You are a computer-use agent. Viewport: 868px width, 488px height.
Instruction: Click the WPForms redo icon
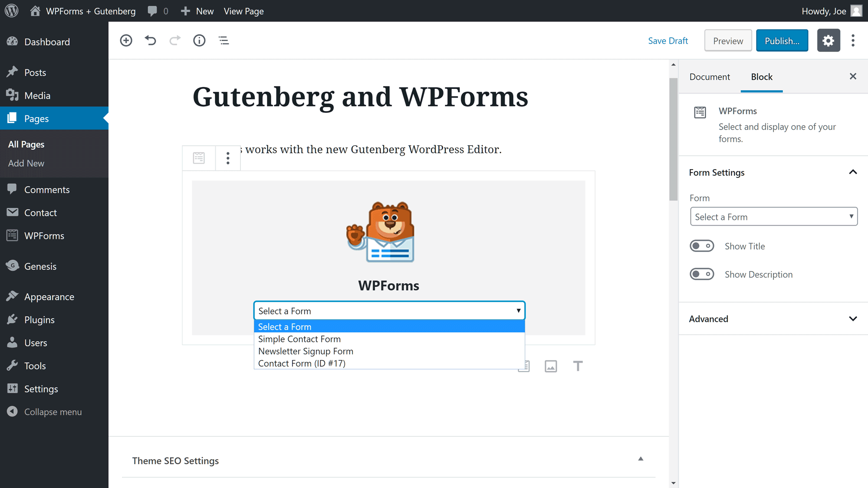tap(174, 40)
